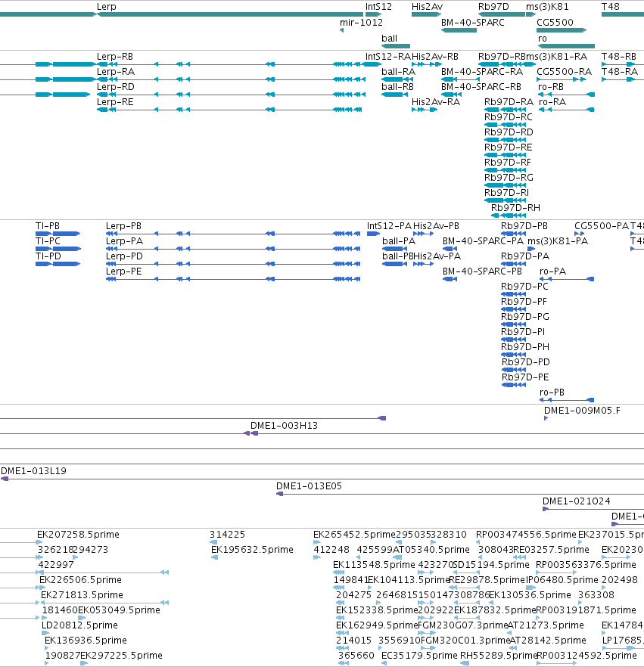Click the ball gene label
Image resolution: width=644 pixels, height=667 pixels.
pos(389,39)
